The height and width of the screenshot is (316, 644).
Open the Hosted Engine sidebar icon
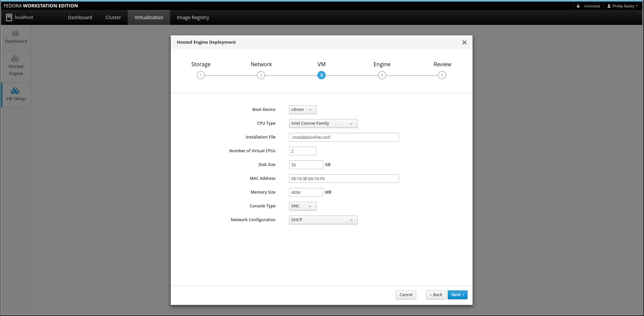15,59
